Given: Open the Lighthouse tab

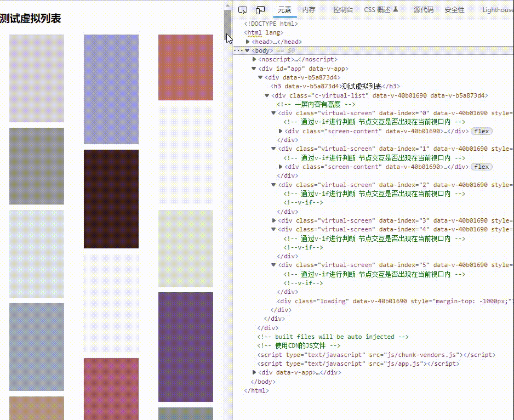Looking at the screenshot, I should click(x=498, y=10).
